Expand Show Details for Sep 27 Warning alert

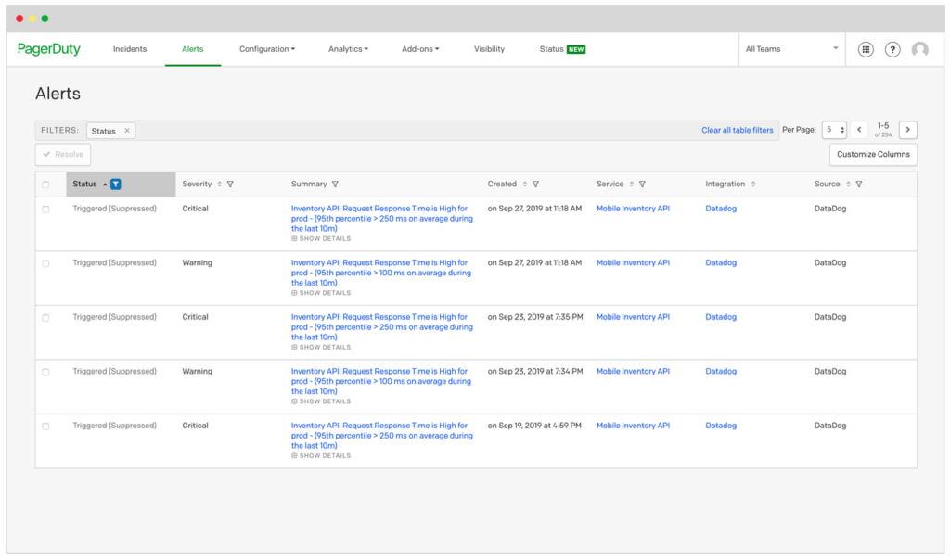(321, 293)
